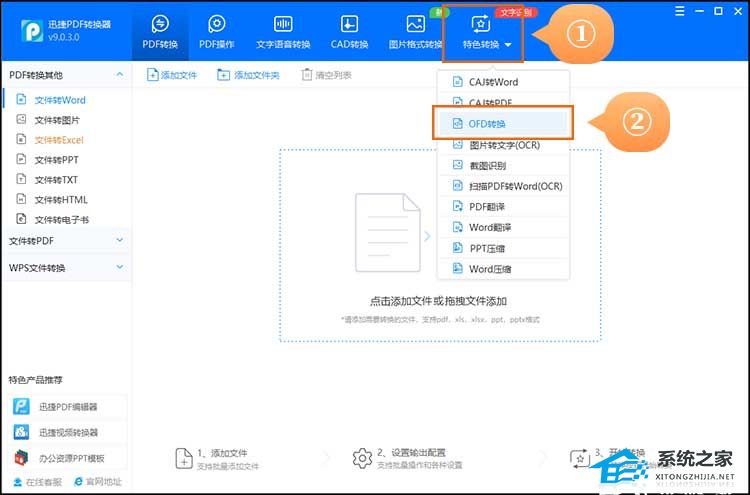Image resolution: width=750 pixels, height=495 pixels.
Task: Open the PDF操作 tool icon
Action: click(x=216, y=24)
